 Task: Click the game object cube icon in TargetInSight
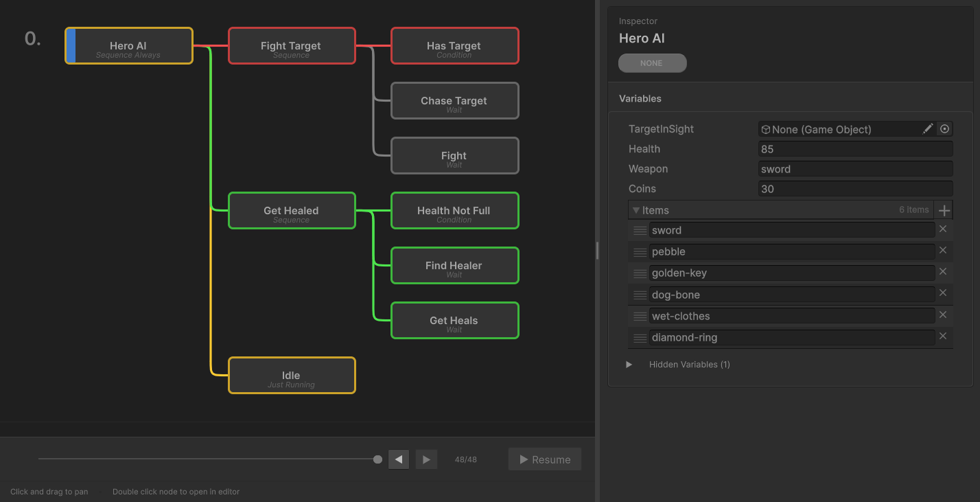click(x=765, y=128)
